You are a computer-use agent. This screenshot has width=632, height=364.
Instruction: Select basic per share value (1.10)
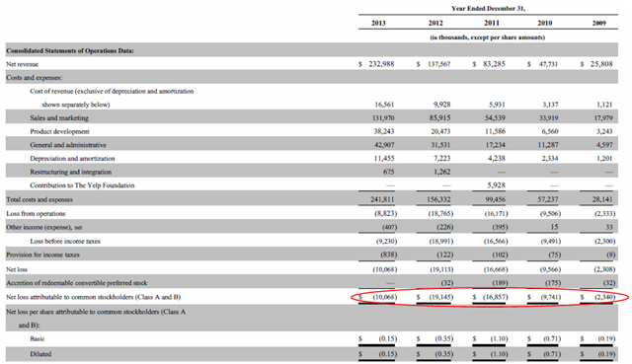click(x=499, y=339)
